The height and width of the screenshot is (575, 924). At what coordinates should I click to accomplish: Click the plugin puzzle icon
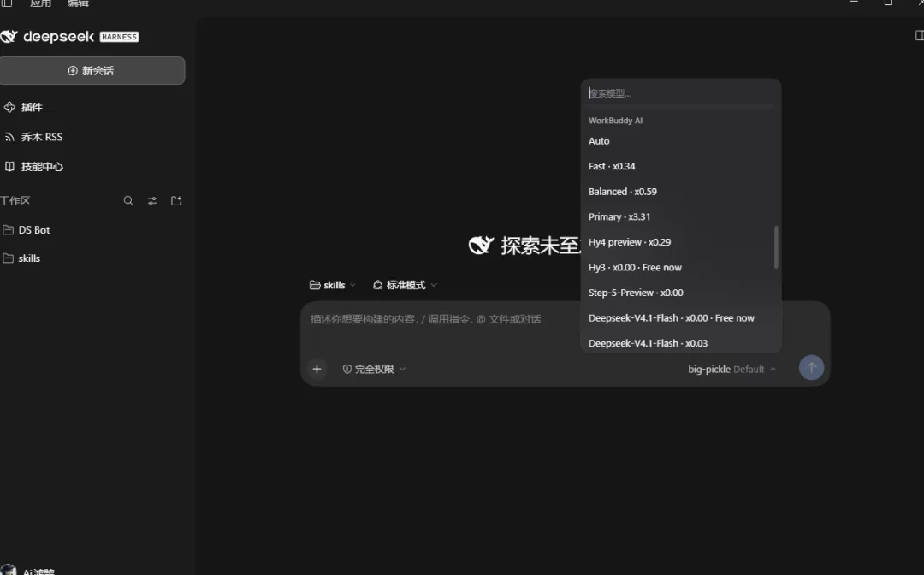(9, 107)
